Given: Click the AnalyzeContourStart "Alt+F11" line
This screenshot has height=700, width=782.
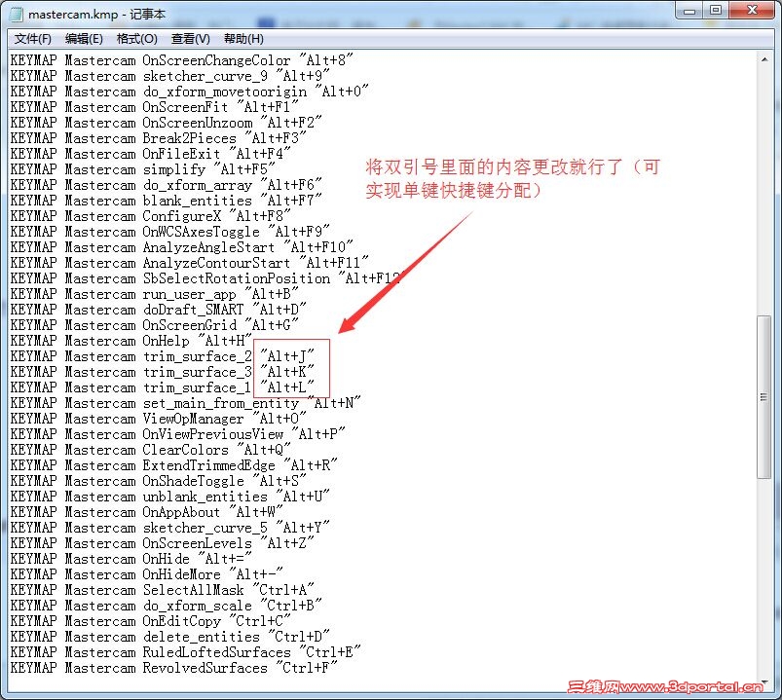Looking at the screenshot, I should coord(190,263).
